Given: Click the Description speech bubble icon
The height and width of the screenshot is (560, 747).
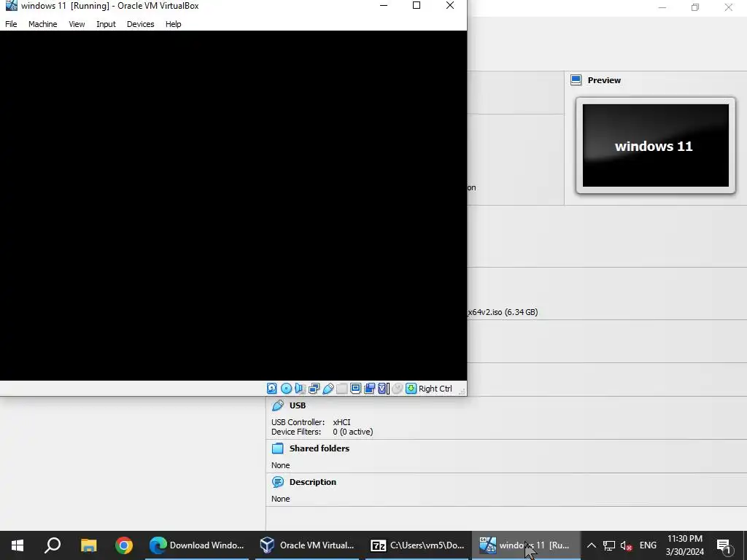Looking at the screenshot, I should click(x=277, y=482).
